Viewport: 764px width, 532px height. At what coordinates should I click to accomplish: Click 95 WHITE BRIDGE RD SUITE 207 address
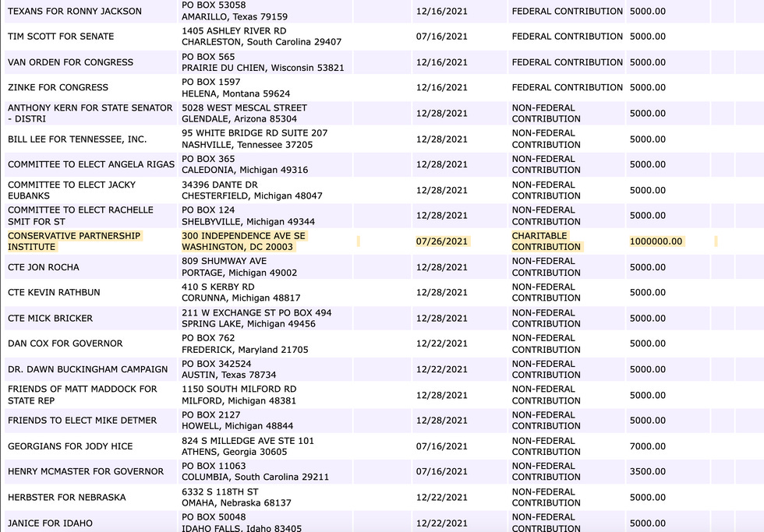(x=255, y=139)
